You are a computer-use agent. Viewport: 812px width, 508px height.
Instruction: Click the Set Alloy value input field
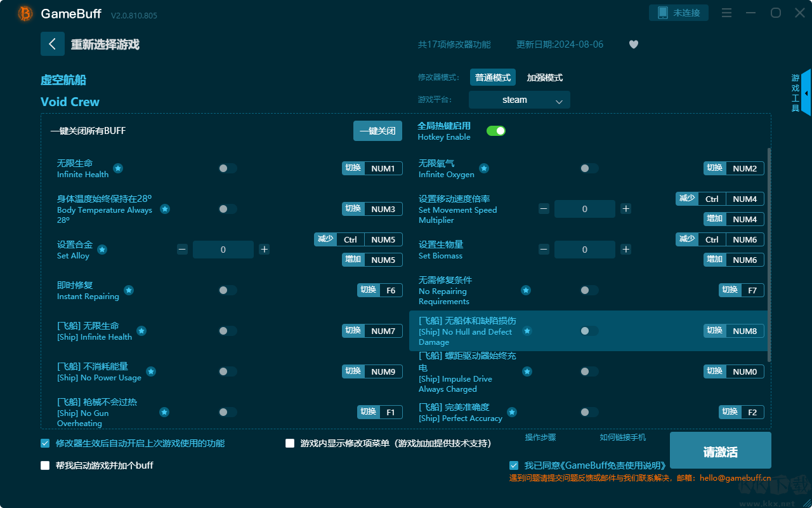coord(223,250)
